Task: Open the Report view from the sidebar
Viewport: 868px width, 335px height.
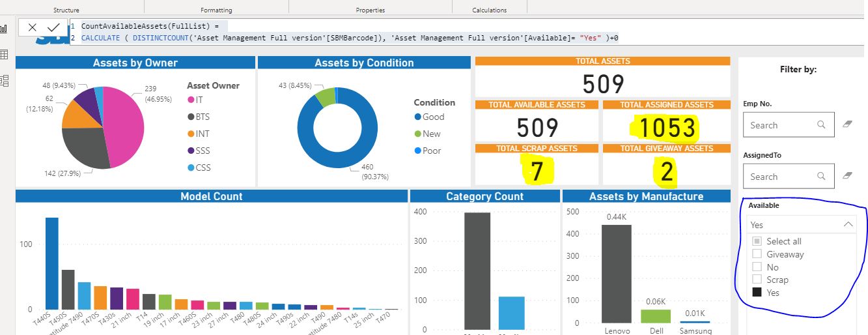Action: tap(3, 29)
